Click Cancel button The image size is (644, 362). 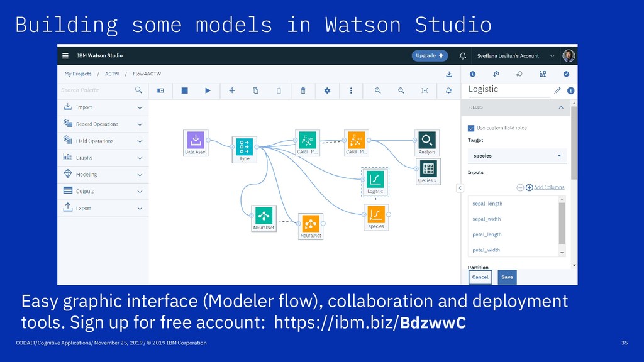(480, 277)
